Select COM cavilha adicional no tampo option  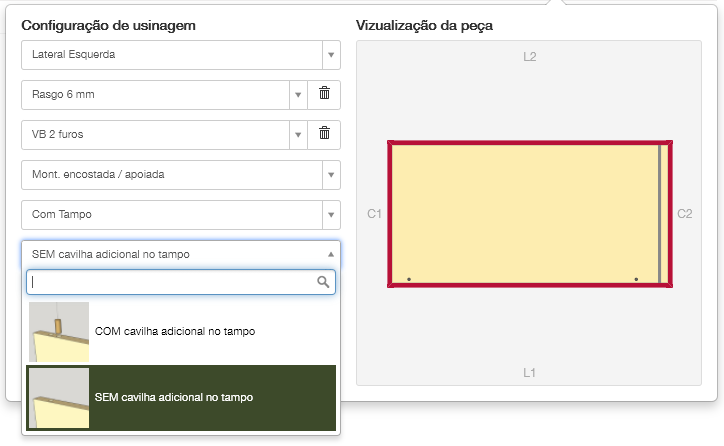[181, 331]
